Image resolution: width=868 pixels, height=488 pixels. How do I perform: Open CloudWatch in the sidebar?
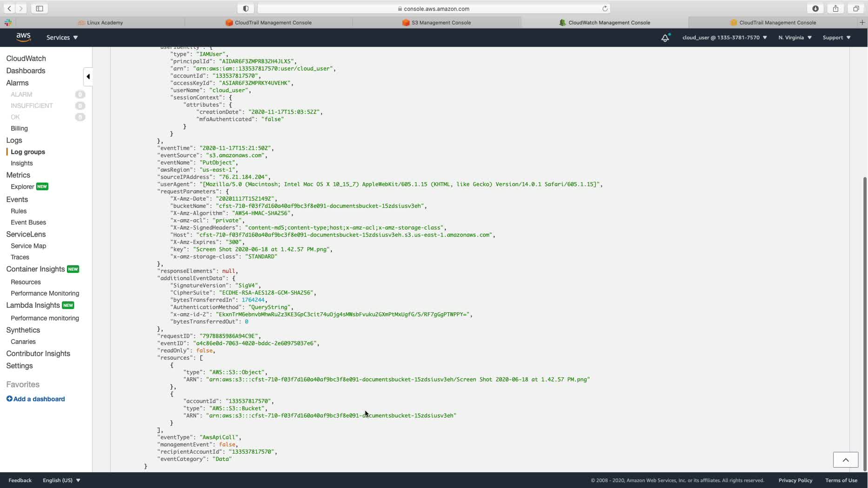coord(26,59)
